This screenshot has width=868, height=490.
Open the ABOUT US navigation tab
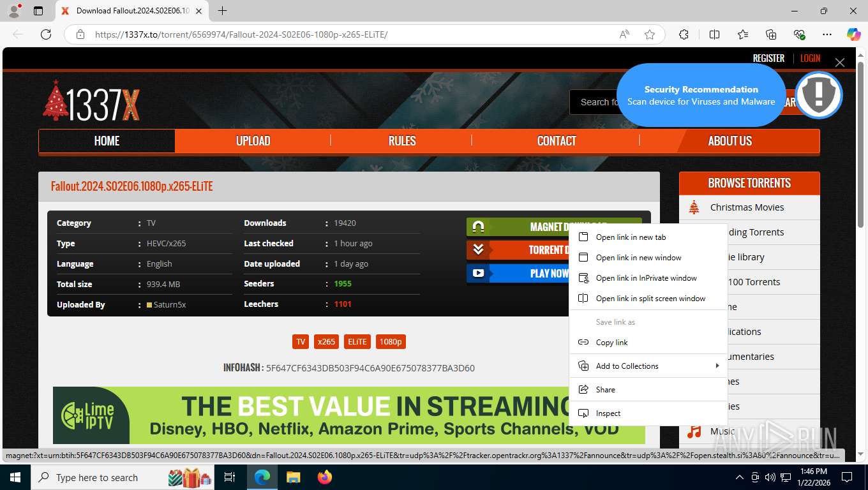[730, 141]
